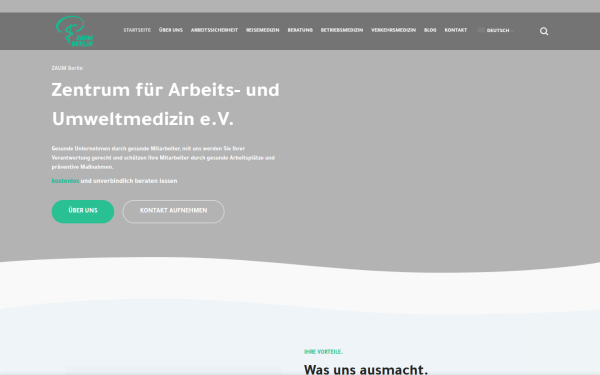Image resolution: width=600 pixels, height=375 pixels.
Task: Open Arbeitssicherheit in the navigation
Action: click(214, 30)
